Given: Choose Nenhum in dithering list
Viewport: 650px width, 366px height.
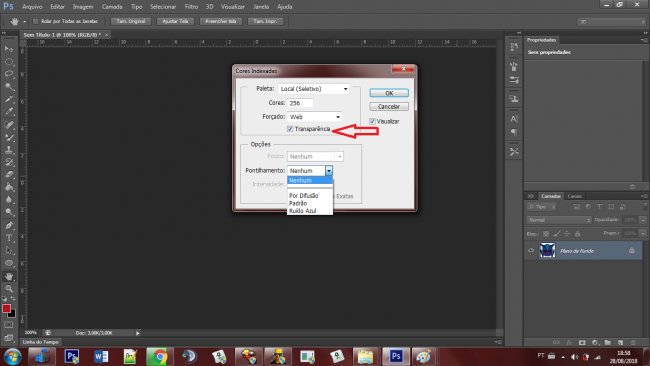Looking at the screenshot, I should pyautogui.click(x=310, y=180).
